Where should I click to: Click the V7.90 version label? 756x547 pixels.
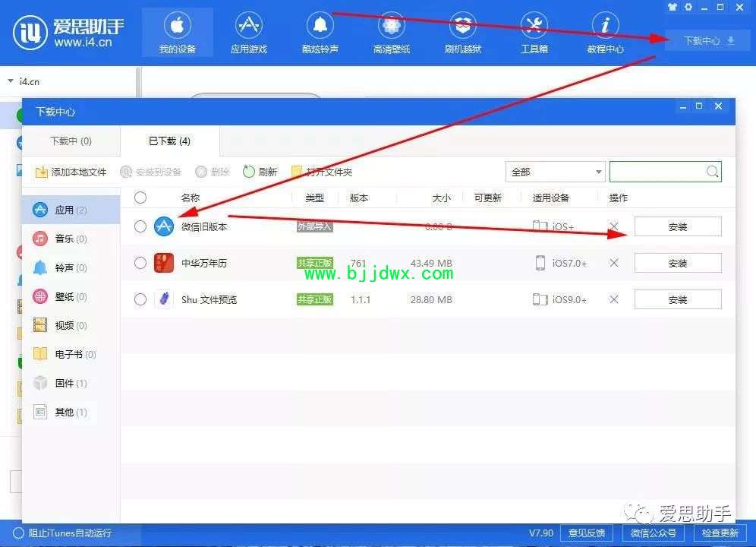[x=541, y=533]
